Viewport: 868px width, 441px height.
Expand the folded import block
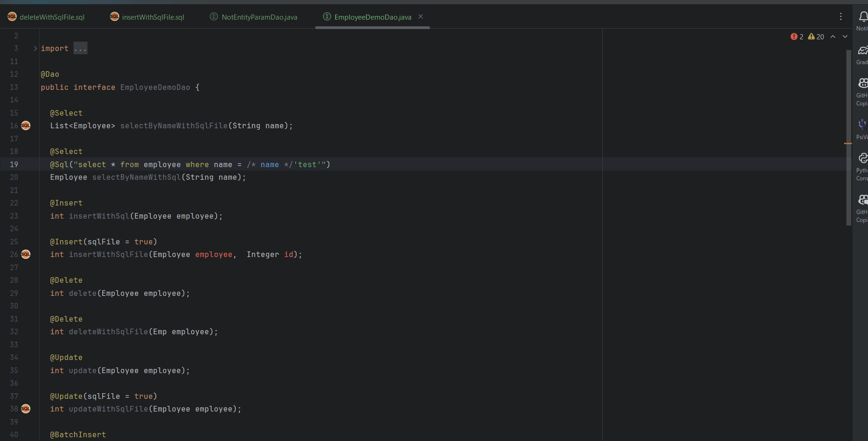coord(35,48)
